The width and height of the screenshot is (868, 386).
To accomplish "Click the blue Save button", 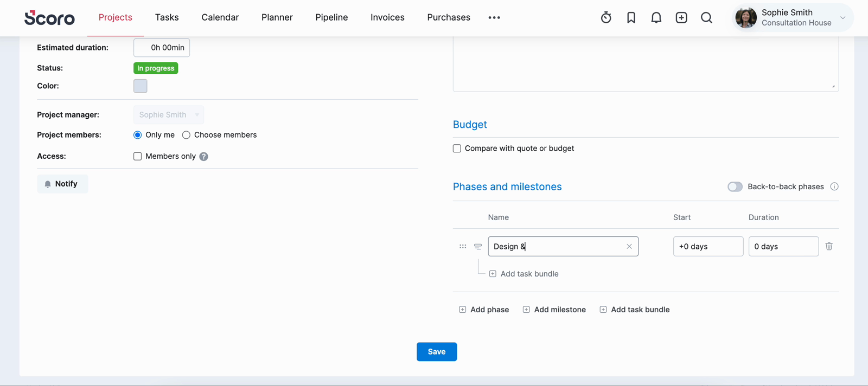I will (x=436, y=352).
